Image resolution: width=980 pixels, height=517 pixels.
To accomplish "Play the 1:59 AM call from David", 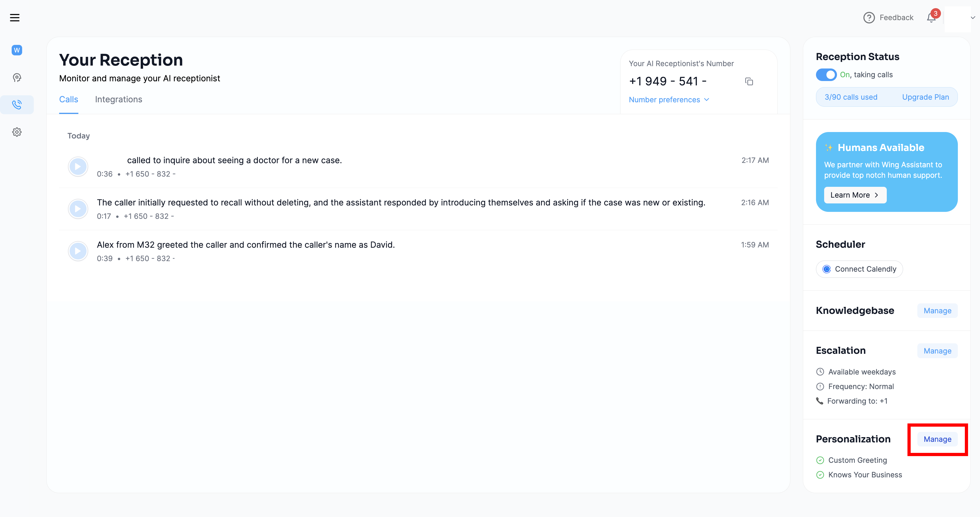I will 78,251.
